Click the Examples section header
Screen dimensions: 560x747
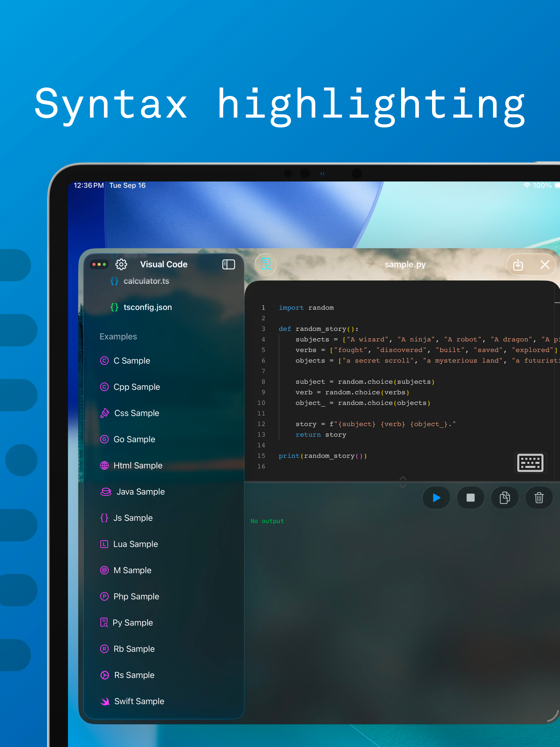[118, 336]
